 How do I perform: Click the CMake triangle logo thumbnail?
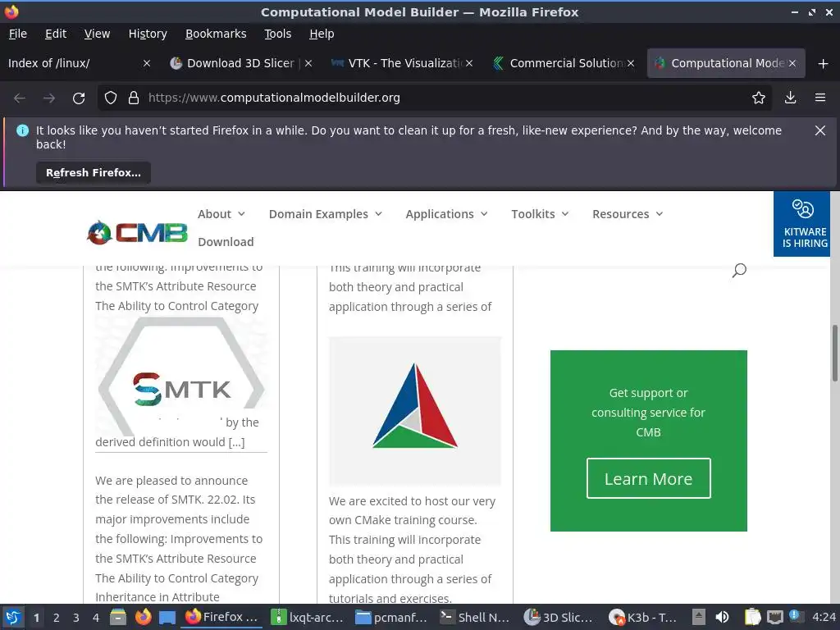(414, 410)
